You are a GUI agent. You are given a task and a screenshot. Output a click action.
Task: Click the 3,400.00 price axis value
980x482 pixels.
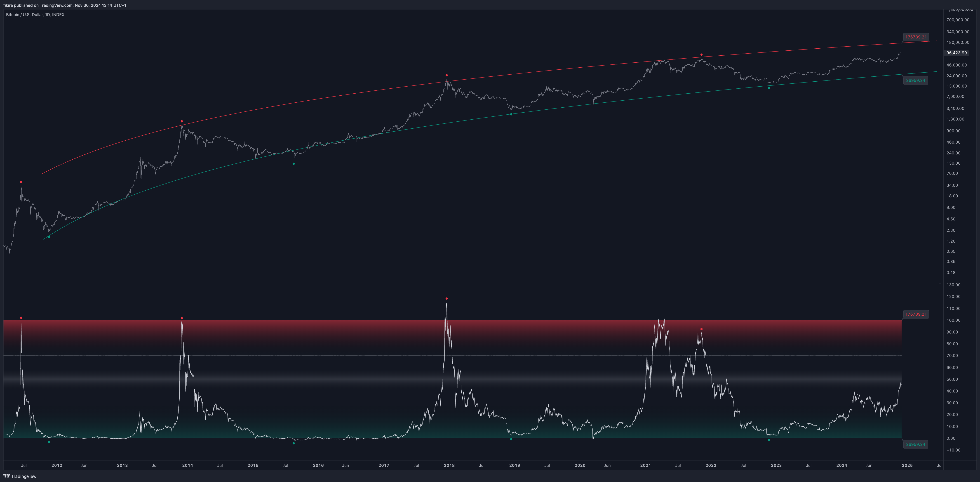(955, 109)
